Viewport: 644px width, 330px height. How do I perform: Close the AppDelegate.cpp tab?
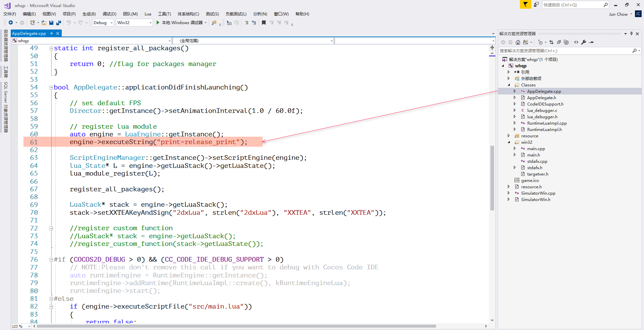[x=58, y=34]
